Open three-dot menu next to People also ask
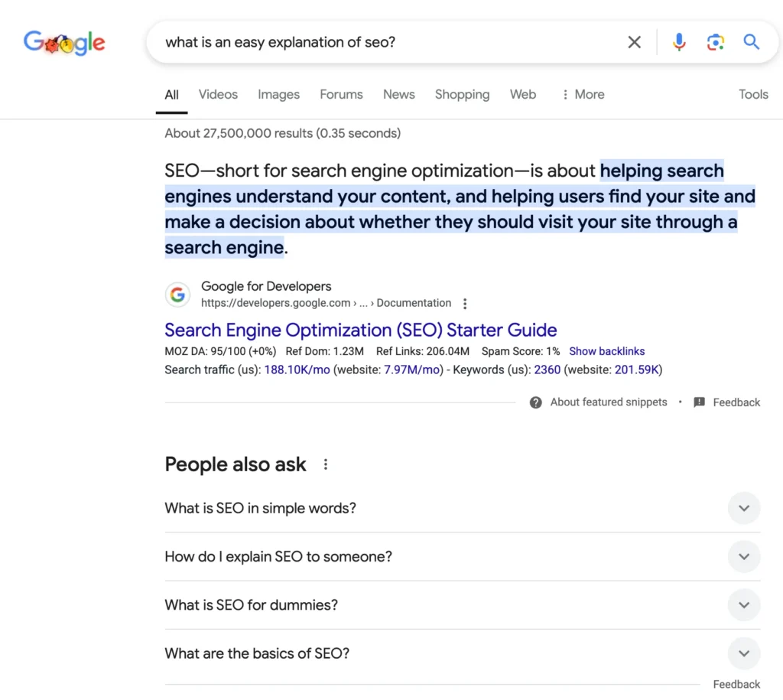Viewport: 783px width, 700px height. [x=326, y=464]
